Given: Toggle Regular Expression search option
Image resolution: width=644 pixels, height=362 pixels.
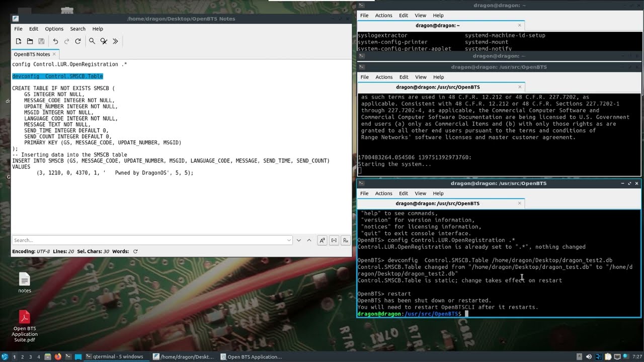Looking at the screenshot, I should tap(346, 240).
